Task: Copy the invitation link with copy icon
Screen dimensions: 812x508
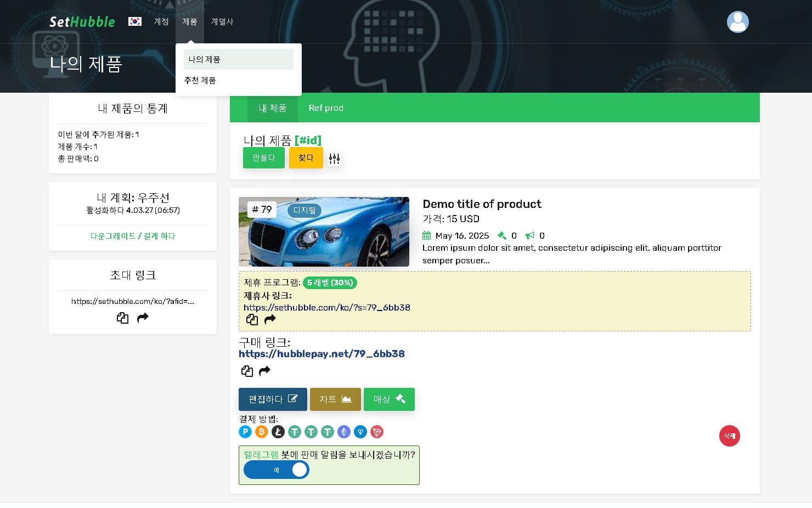Action: click(x=122, y=318)
